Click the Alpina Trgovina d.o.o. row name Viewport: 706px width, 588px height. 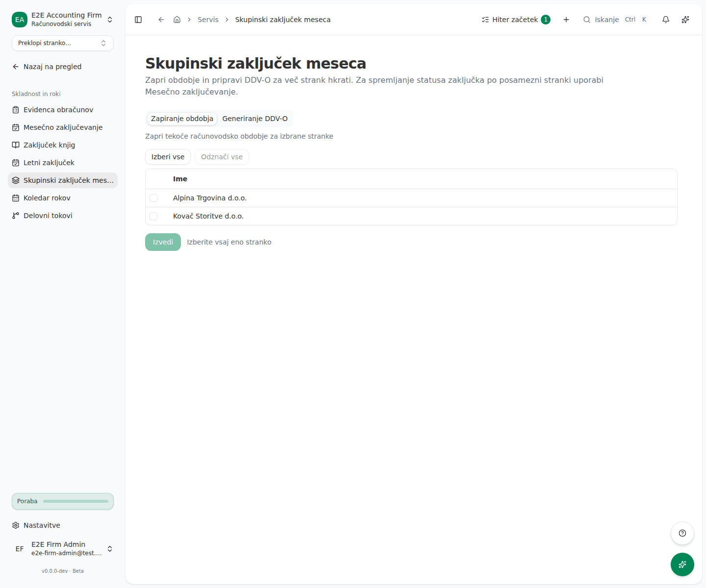point(210,198)
